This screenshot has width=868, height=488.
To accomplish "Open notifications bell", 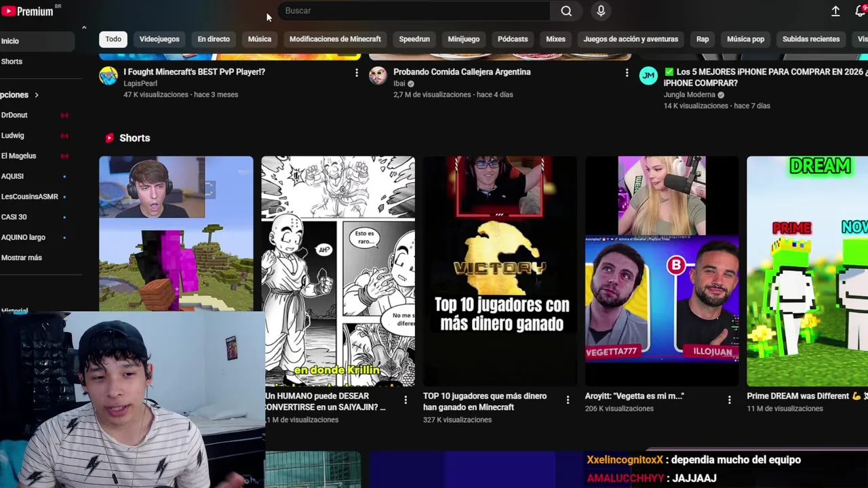I will (x=861, y=11).
